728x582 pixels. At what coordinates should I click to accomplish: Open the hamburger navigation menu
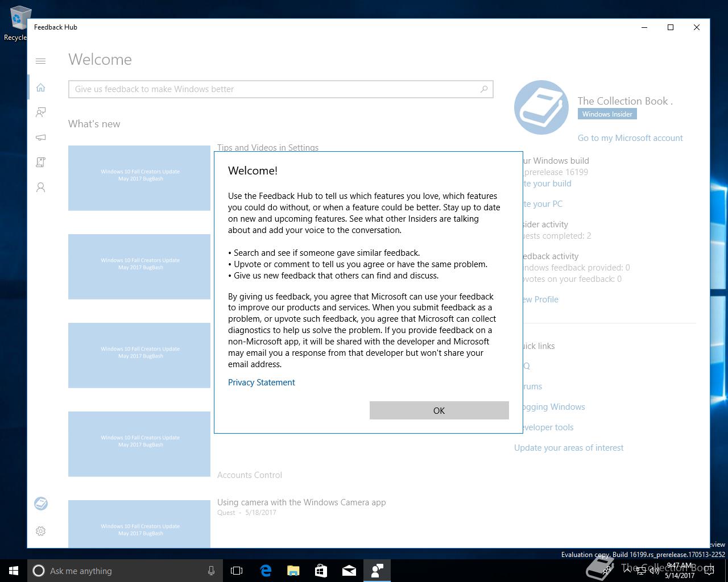[40, 61]
